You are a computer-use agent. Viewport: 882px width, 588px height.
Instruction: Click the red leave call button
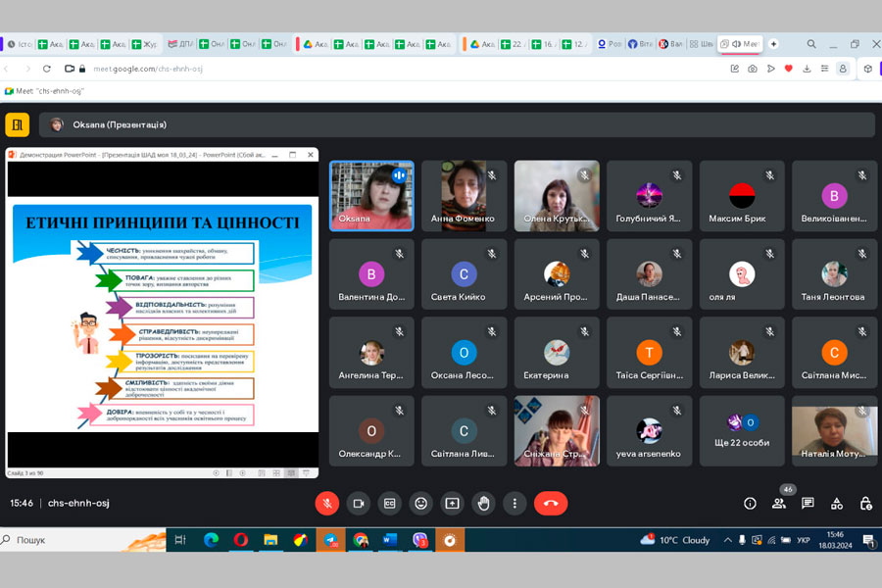(x=550, y=503)
